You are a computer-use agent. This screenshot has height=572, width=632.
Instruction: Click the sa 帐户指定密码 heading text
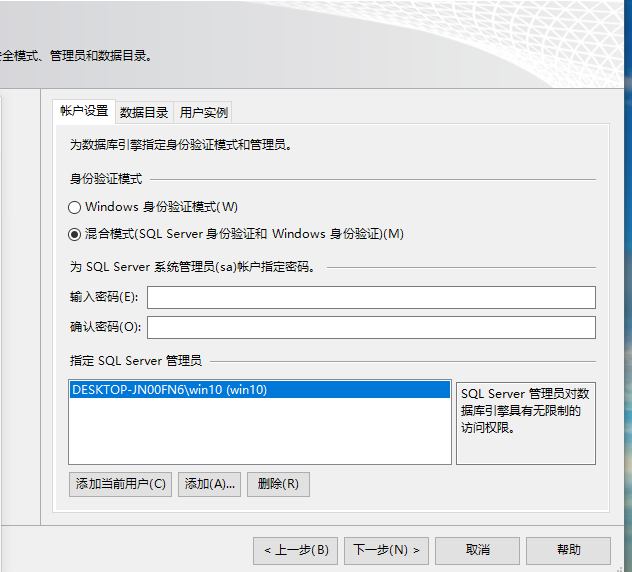coord(192,267)
